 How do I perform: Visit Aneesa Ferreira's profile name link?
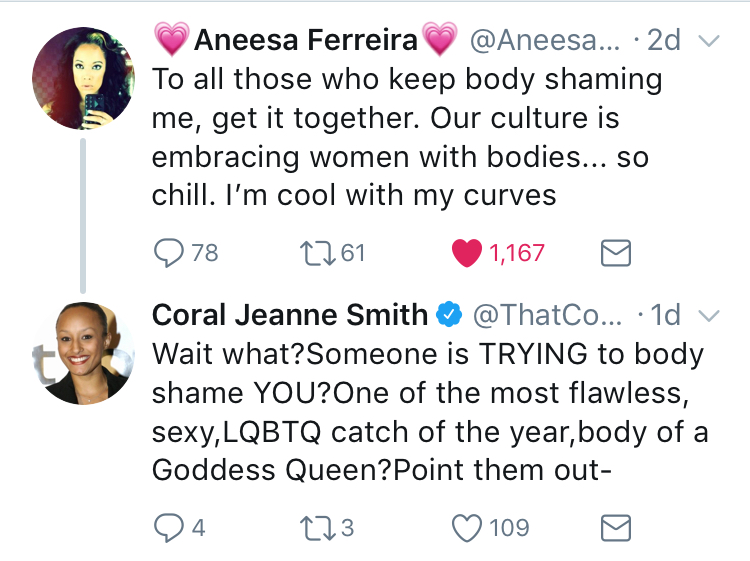306,39
